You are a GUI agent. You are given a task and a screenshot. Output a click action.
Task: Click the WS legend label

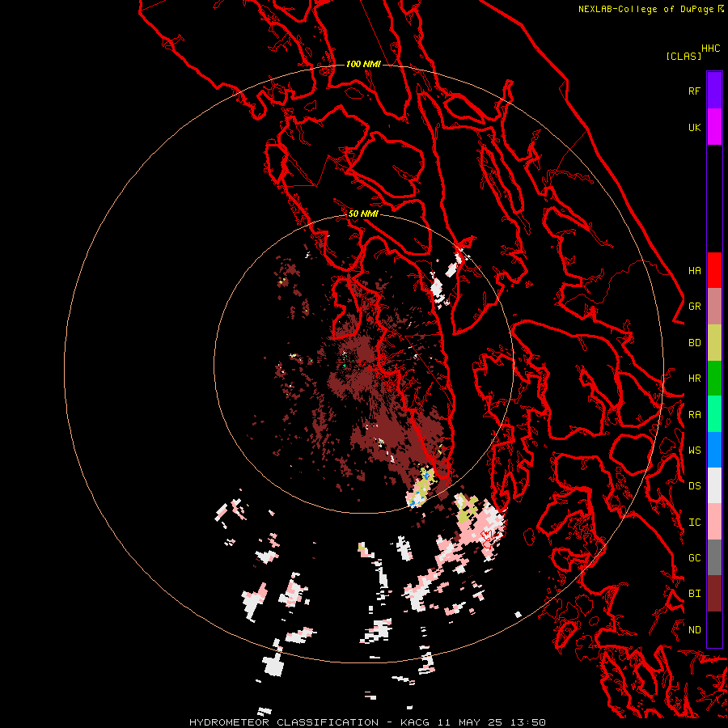694,450
